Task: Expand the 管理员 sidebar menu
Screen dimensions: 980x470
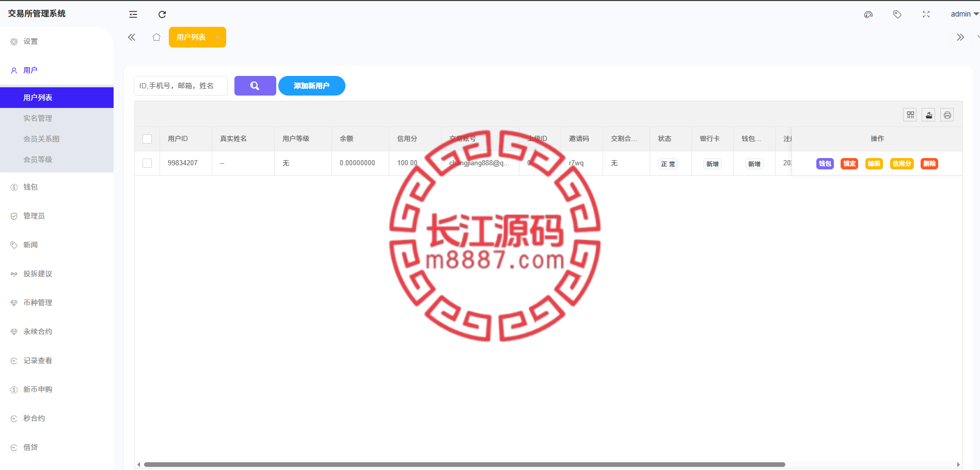Action: point(57,216)
